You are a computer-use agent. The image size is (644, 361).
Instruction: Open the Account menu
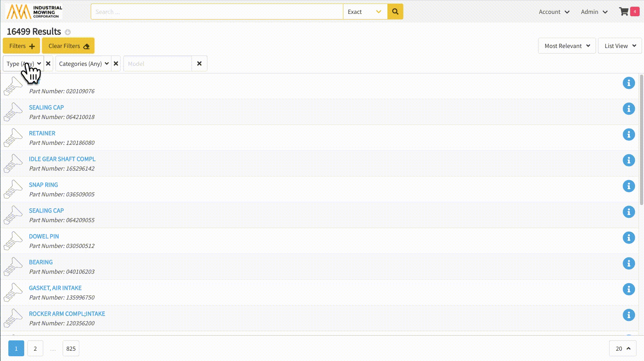point(554,12)
